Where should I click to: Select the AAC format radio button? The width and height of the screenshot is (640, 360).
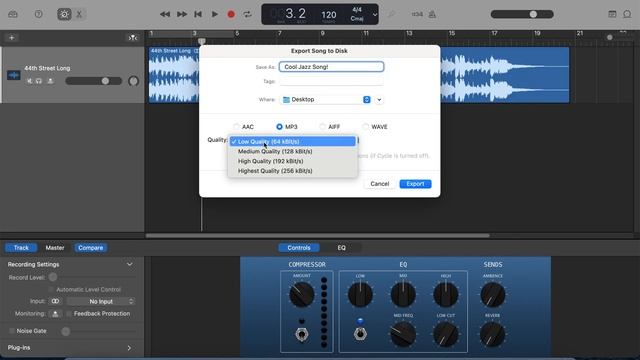click(x=236, y=127)
